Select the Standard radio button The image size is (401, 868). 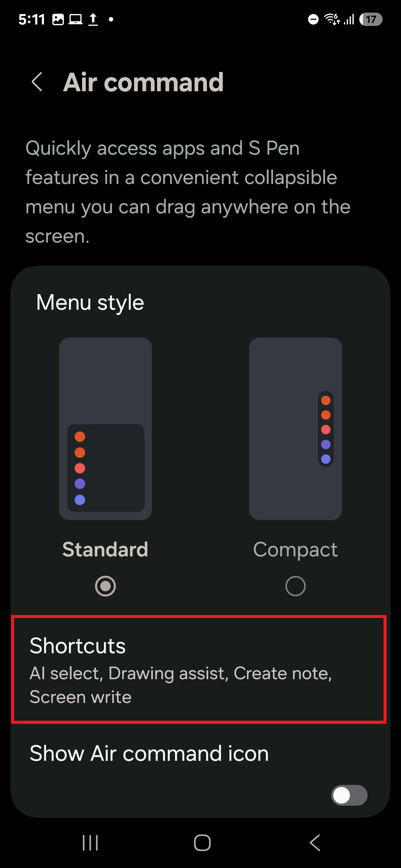(x=105, y=586)
